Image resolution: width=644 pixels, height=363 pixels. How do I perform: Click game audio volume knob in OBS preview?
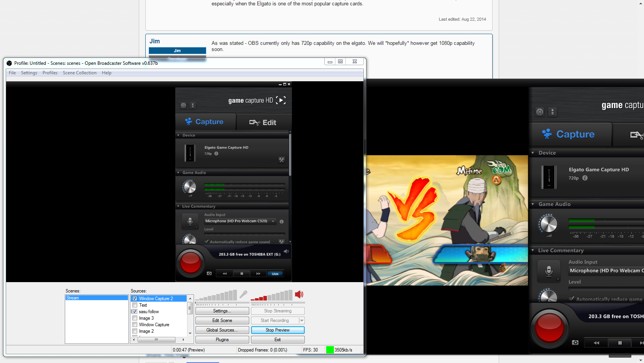189,187
